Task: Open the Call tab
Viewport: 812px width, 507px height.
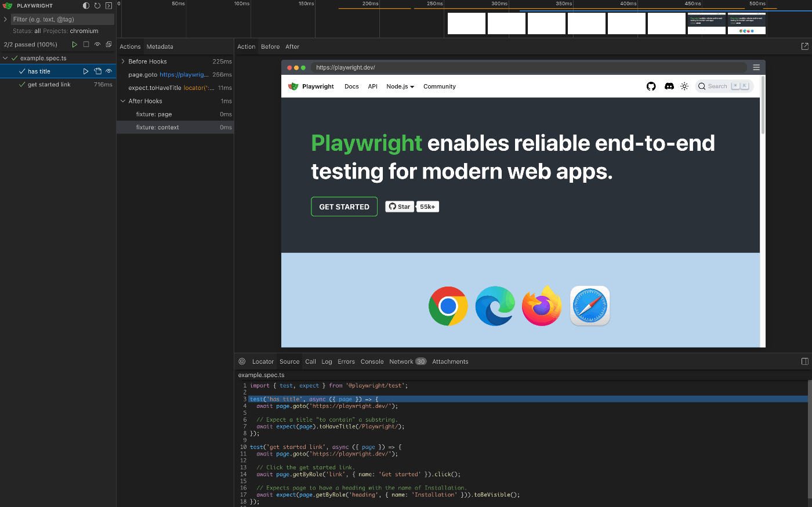Action: click(311, 361)
